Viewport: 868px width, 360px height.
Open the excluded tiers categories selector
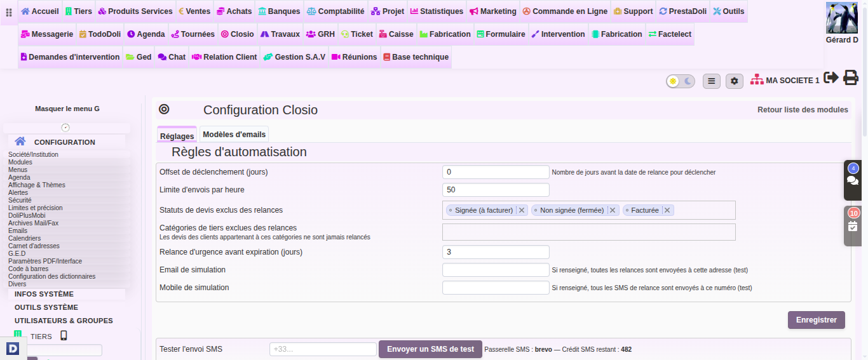coord(589,232)
